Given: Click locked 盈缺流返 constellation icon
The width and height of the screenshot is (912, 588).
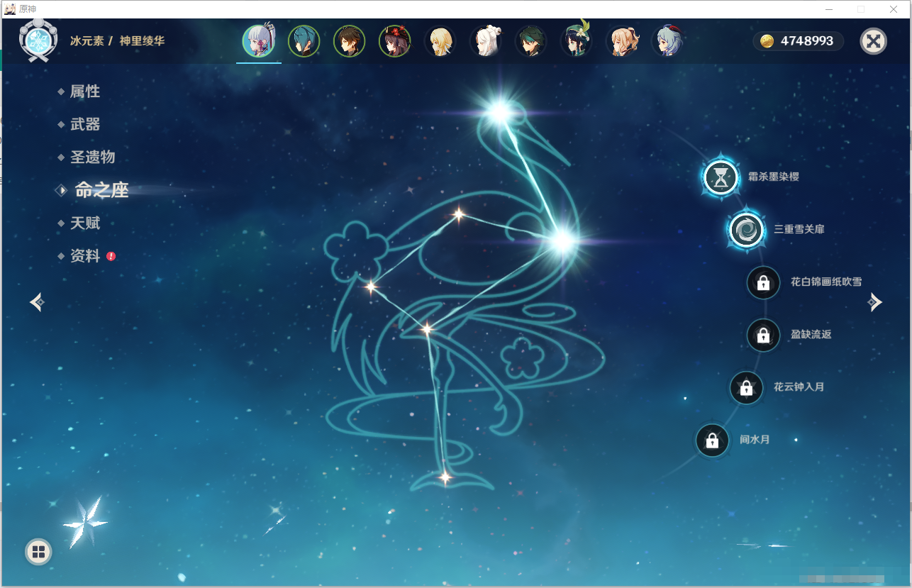Looking at the screenshot, I should point(763,335).
